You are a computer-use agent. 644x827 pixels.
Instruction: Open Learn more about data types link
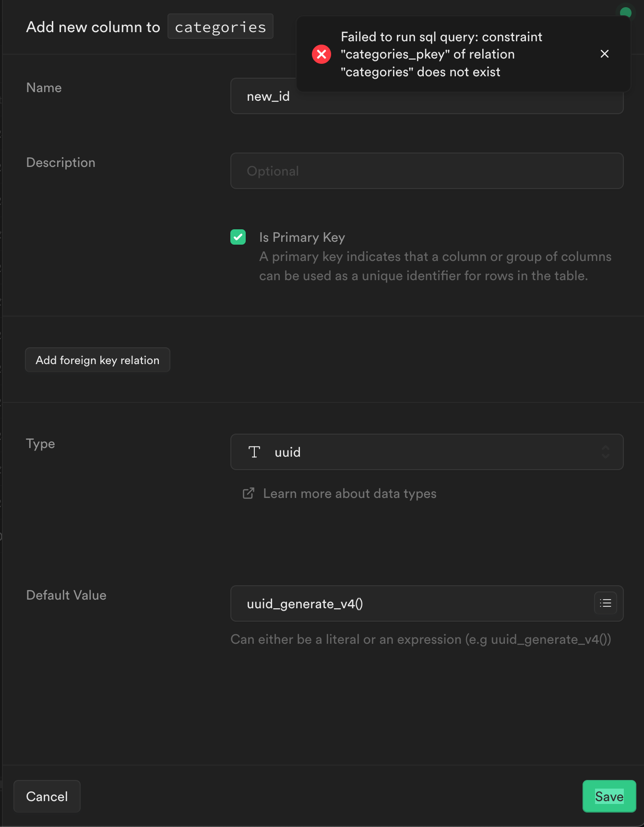(x=350, y=494)
